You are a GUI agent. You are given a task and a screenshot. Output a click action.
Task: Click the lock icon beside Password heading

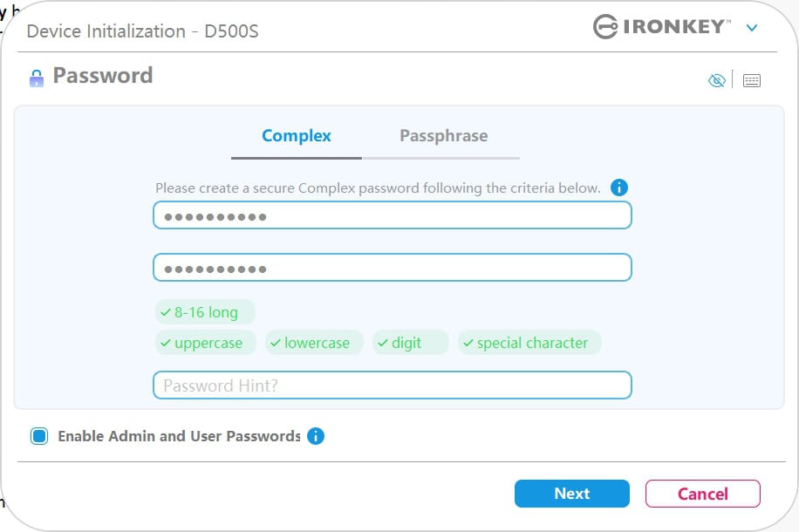pyautogui.click(x=36, y=78)
